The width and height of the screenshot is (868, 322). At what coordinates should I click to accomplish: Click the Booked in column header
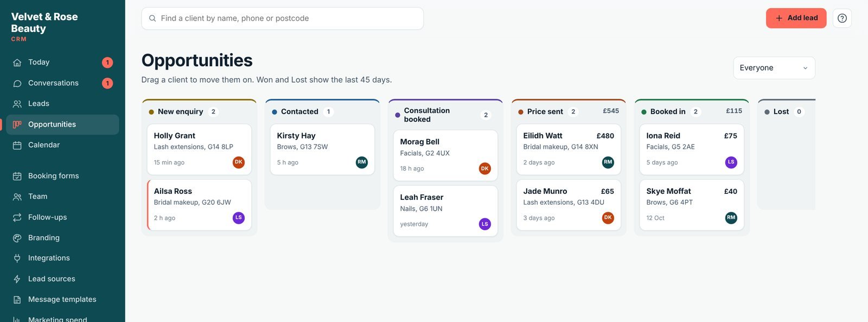point(692,111)
